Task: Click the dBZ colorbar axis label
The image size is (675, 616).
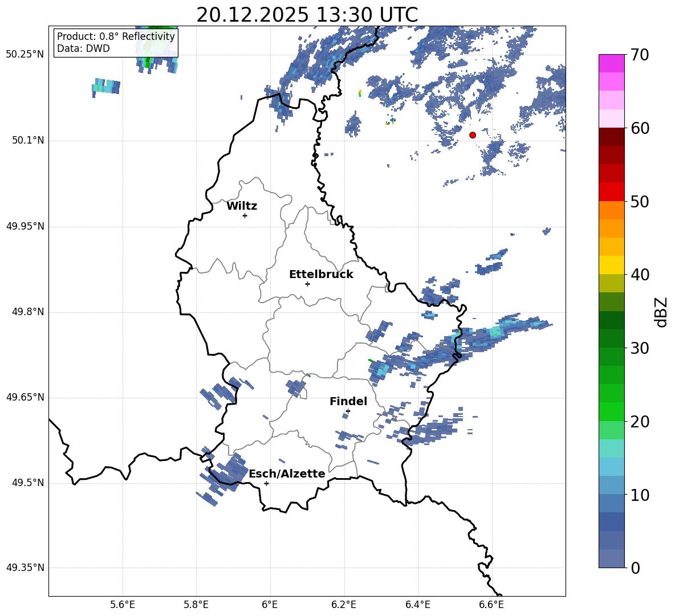Action: coord(661,312)
